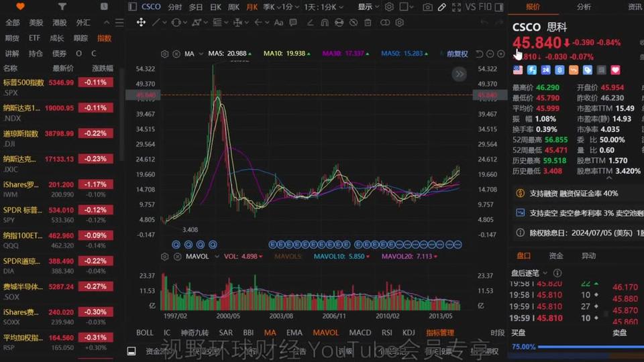
Task: Collapse the market category chevron in watchlist
Action: 107,23
